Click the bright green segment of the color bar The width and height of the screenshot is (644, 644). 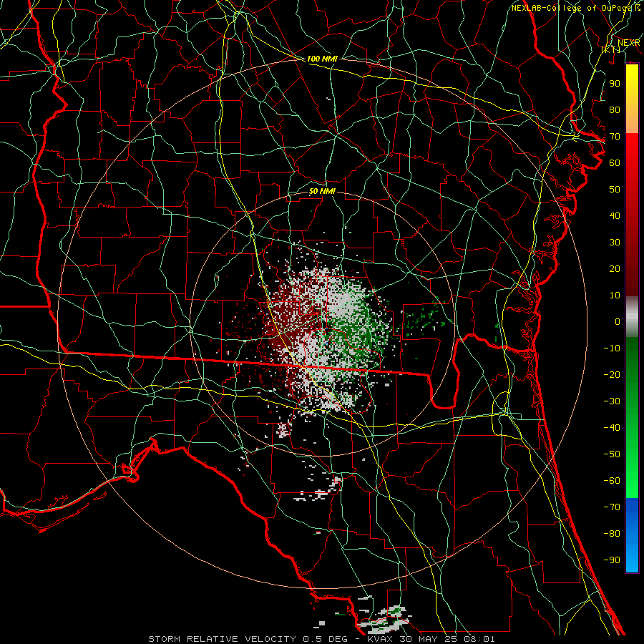[632, 472]
